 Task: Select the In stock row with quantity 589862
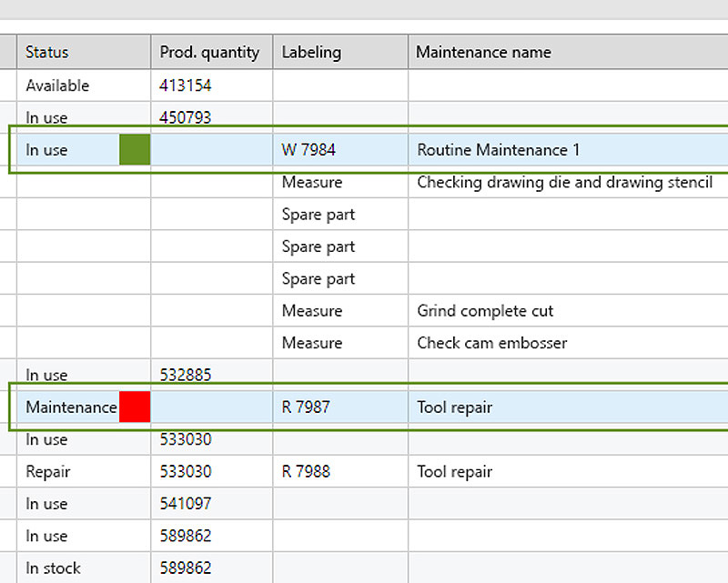pos(53,568)
